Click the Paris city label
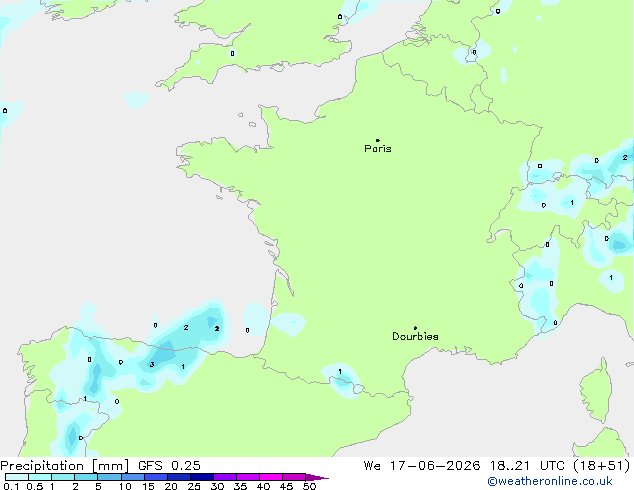Image resolution: width=634 pixels, height=490 pixels. coord(378,149)
